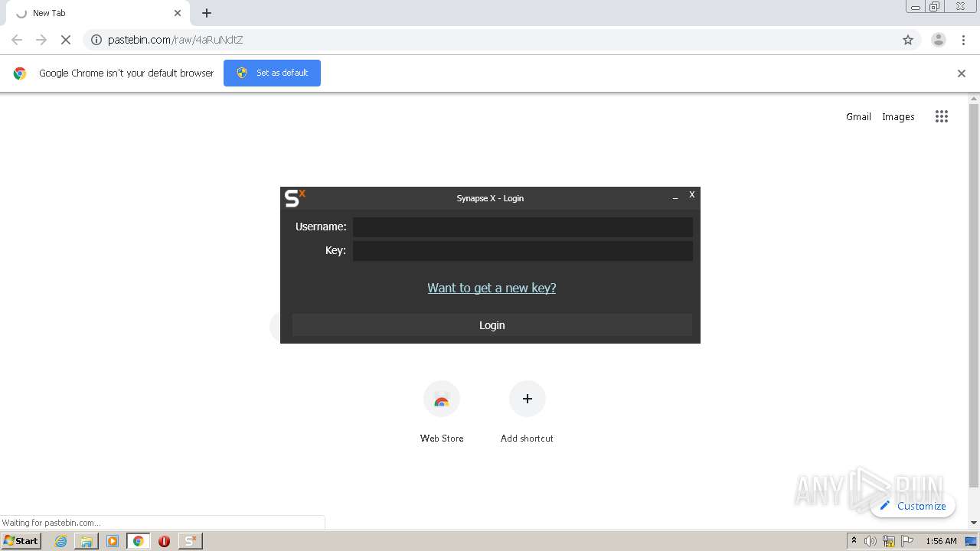Customize the New Tab page
The width and height of the screenshot is (980, 551).
(x=913, y=506)
